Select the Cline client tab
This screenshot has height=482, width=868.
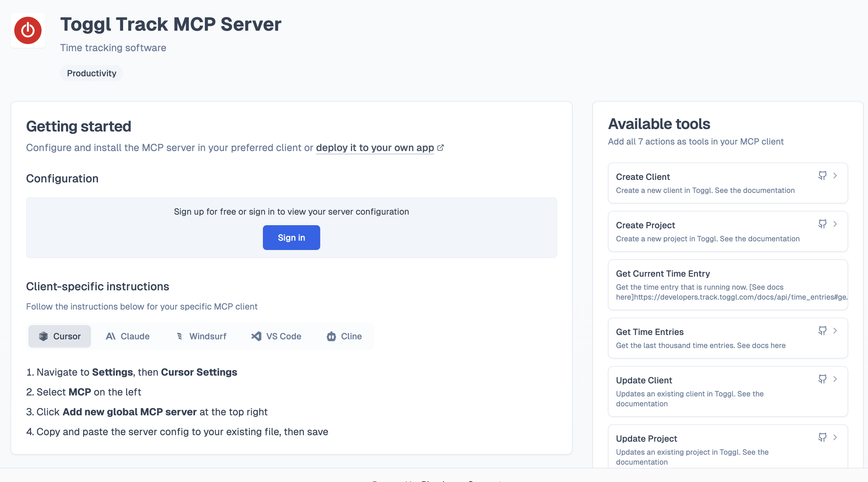[344, 336]
